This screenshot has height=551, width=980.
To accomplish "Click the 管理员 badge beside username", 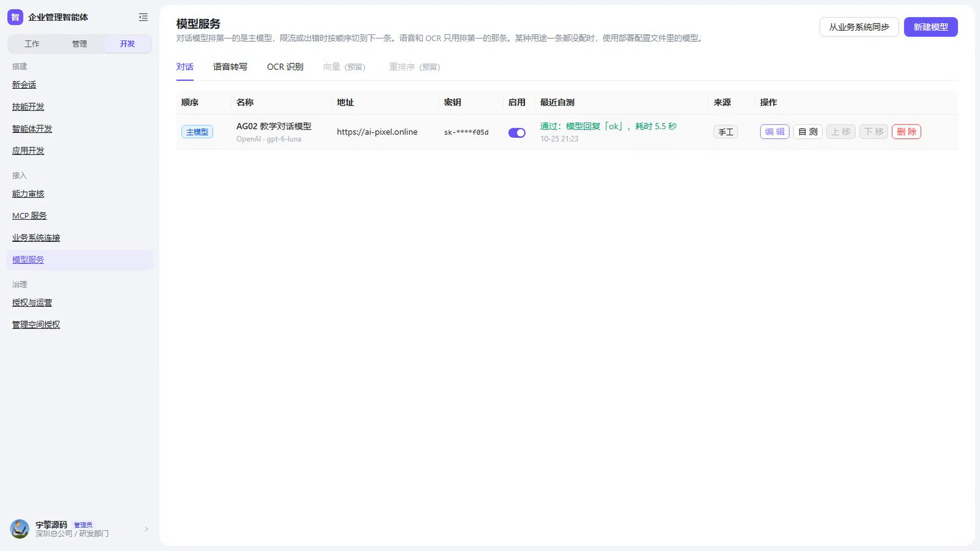I will click(83, 524).
